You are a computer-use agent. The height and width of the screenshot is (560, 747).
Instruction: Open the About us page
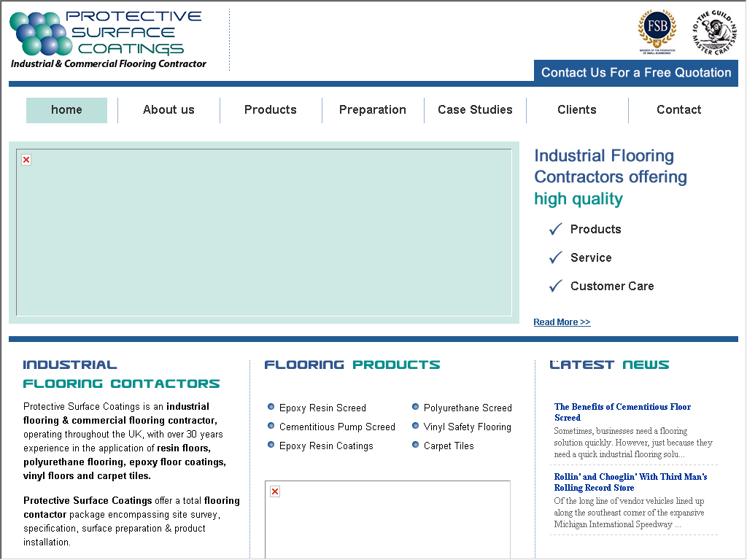pos(169,110)
